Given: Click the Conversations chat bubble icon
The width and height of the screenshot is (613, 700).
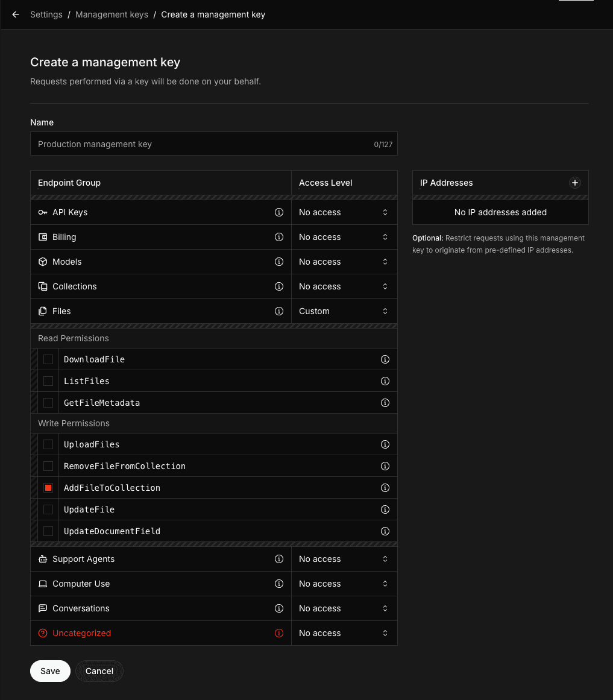Looking at the screenshot, I should pyautogui.click(x=43, y=608).
